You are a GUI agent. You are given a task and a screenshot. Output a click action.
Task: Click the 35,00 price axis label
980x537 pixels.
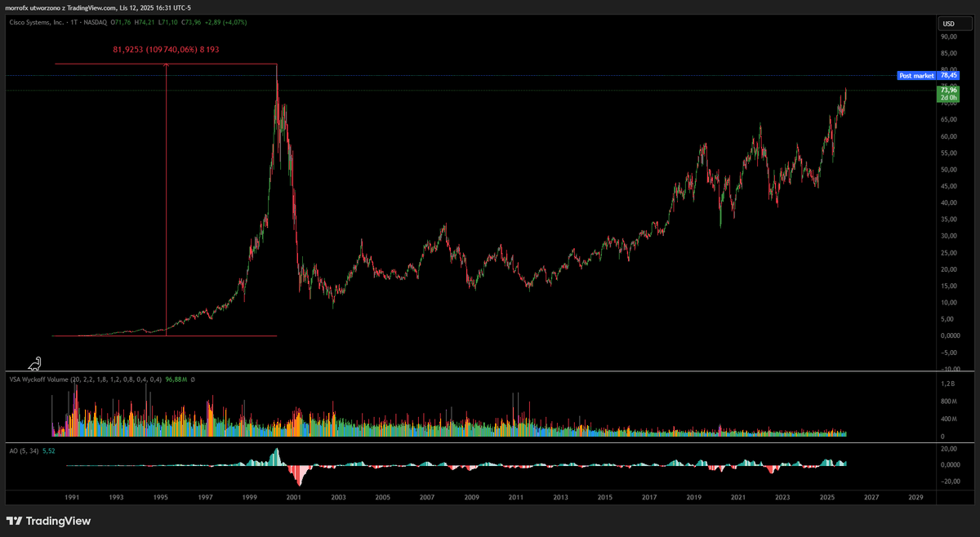click(949, 220)
